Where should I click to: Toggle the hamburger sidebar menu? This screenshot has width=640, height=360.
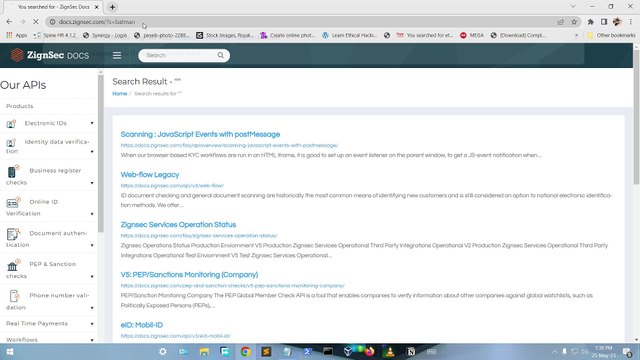point(117,55)
